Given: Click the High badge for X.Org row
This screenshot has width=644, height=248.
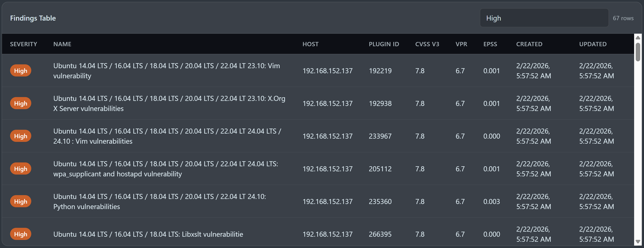Looking at the screenshot, I should click(21, 104).
